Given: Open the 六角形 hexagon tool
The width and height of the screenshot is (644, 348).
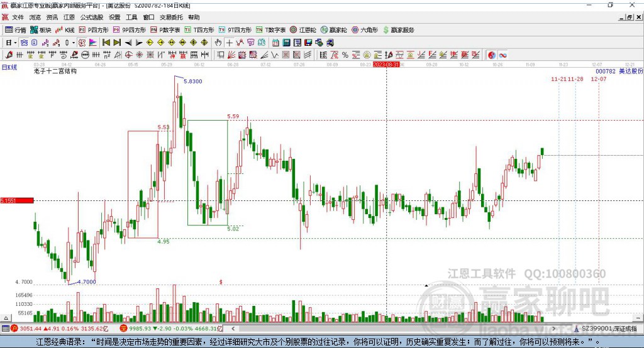Looking at the screenshot, I should pyautogui.click(x=365, y=30).
